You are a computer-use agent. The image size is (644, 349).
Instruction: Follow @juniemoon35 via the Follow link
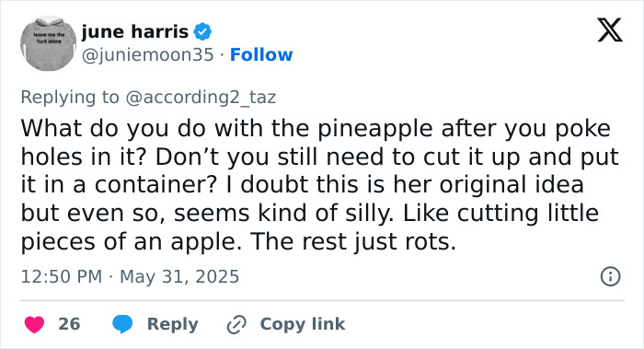click(x=261, y=54)
